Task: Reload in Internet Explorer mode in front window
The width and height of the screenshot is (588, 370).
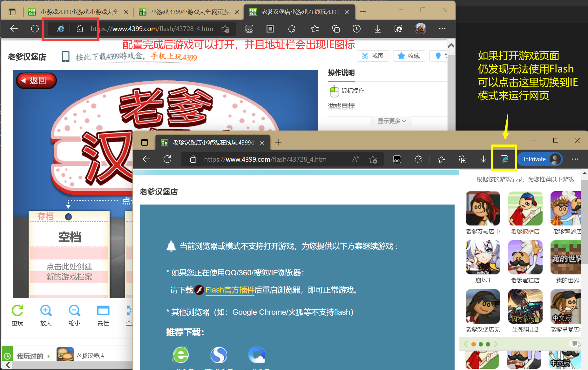Action: pos(504,159)
